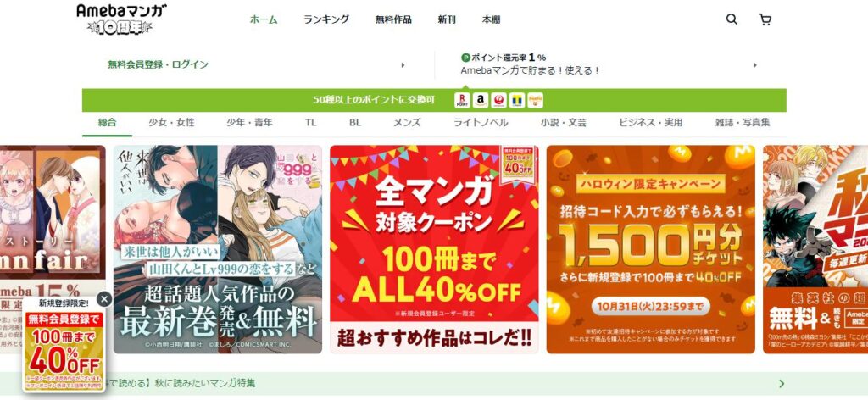The width and height of the screenshot is (868, 400).
Task: Click the Ameba Manga 10th anniversary logo
Action: point(121,19)
